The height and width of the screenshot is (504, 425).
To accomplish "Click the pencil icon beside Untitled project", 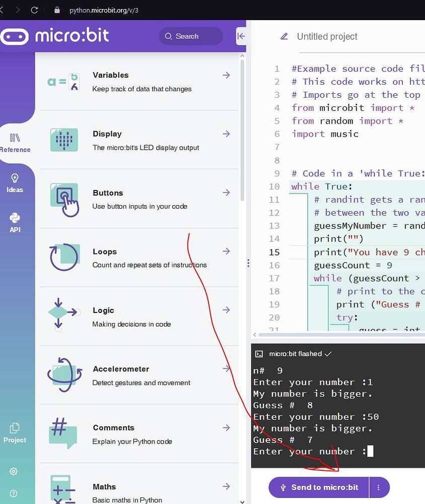I will click(284, 36).
